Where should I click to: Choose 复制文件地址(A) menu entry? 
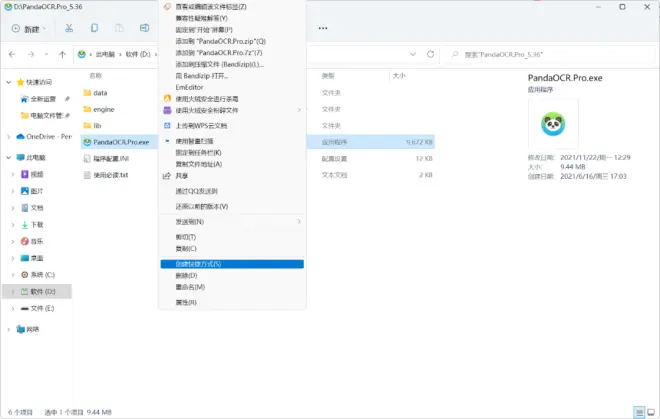(x=232, y=164)
